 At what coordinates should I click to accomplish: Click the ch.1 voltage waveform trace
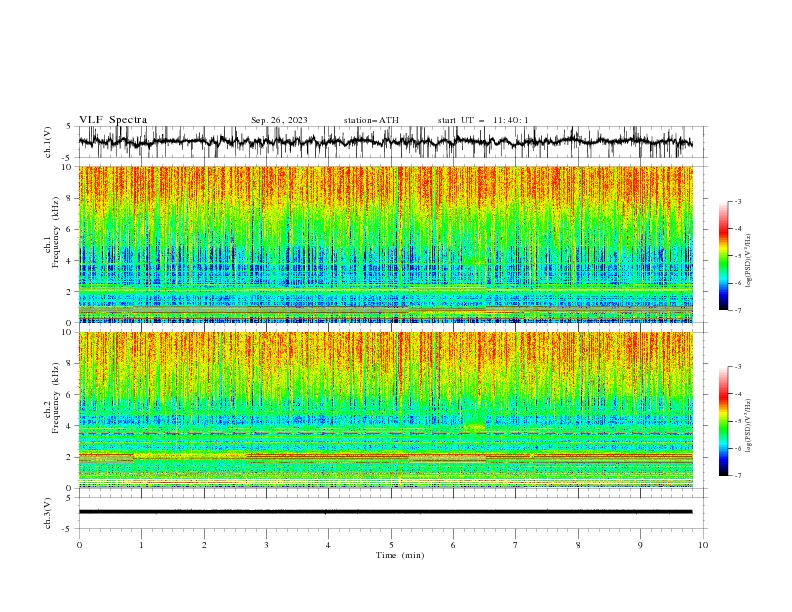click(386, 142)
